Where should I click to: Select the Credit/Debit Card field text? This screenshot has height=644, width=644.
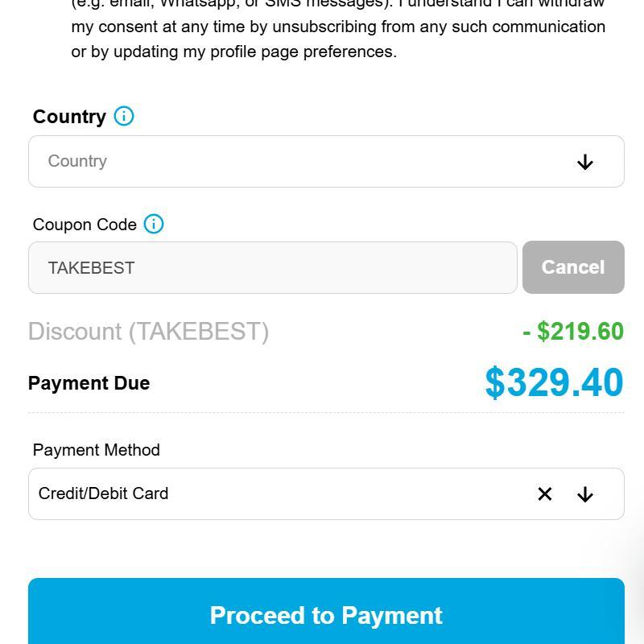tap(104, 493)
